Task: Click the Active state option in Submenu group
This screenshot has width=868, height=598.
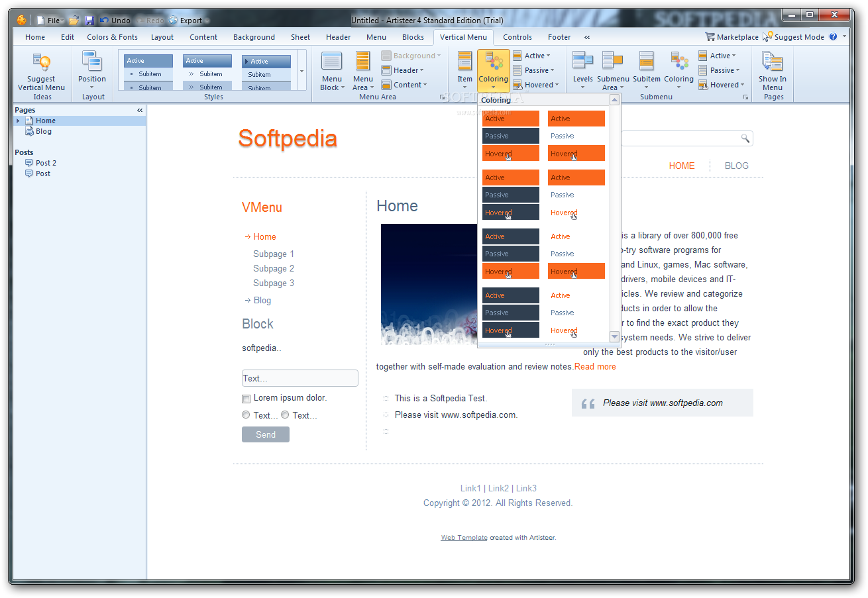Action: click(717, 56)
